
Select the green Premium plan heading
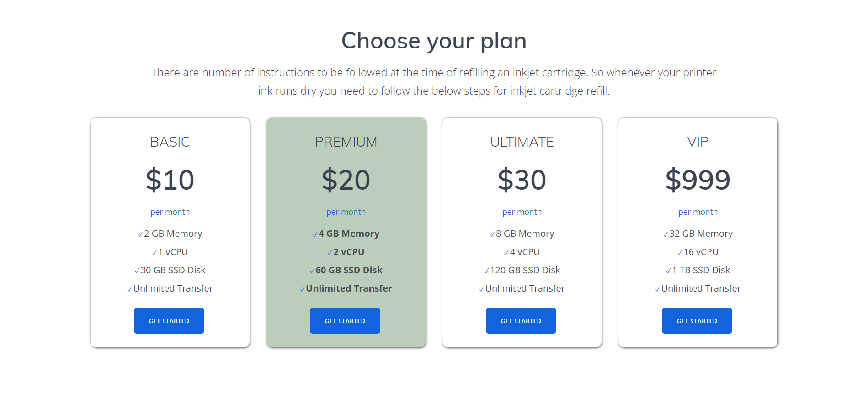346,142
